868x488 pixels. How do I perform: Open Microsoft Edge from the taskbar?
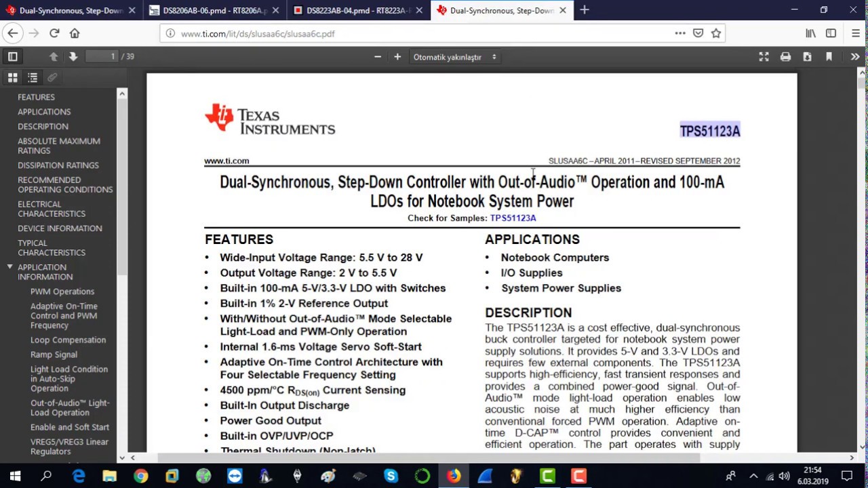click(x=79, y=476)
